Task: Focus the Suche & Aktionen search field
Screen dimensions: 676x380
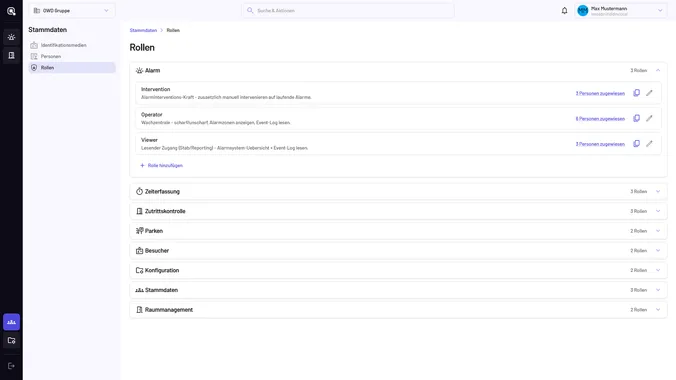Action: [x=348, y=11]
